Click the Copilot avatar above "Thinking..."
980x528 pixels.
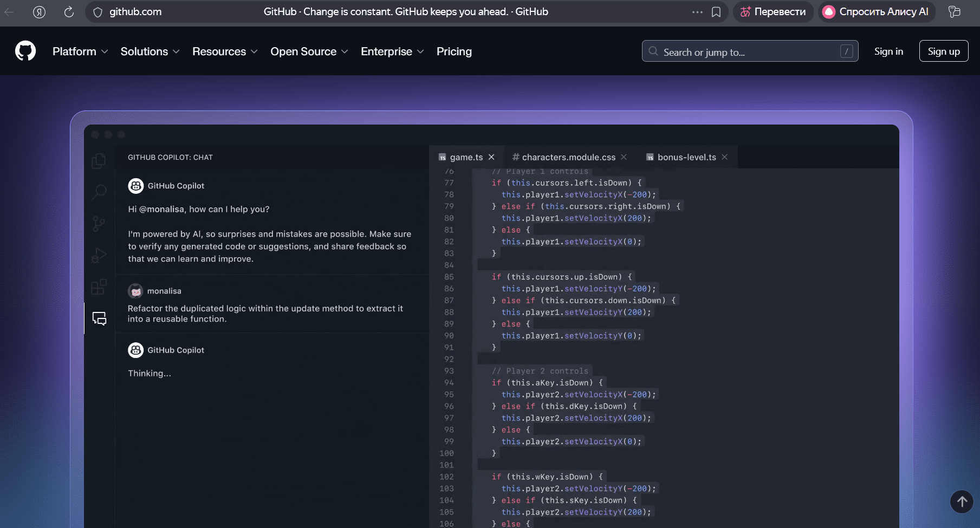136,350
